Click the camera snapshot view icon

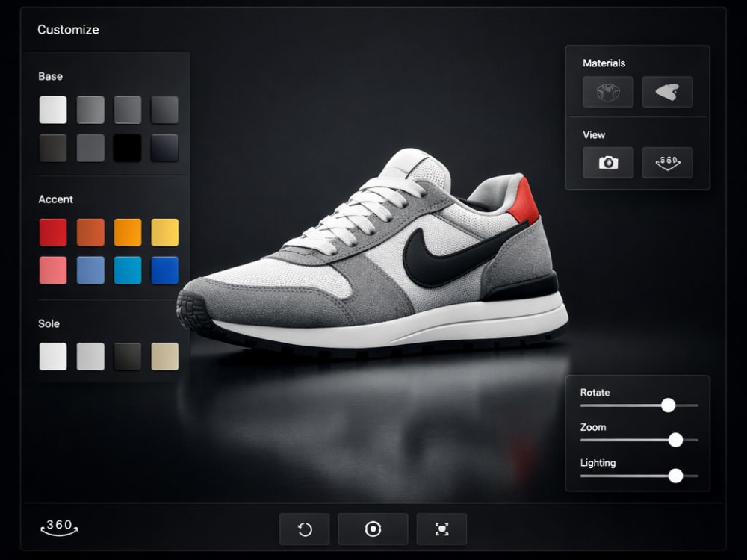point(608,163)
